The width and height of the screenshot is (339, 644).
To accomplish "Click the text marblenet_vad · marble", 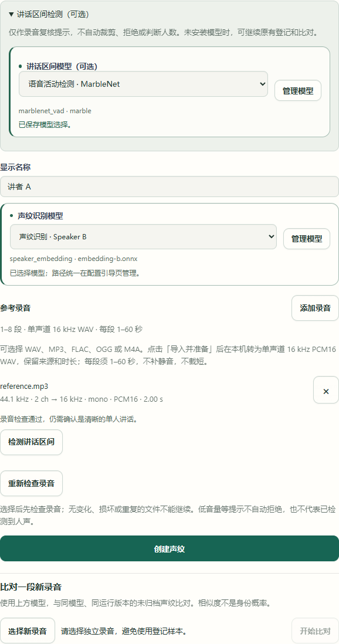I will pos(55,111).
